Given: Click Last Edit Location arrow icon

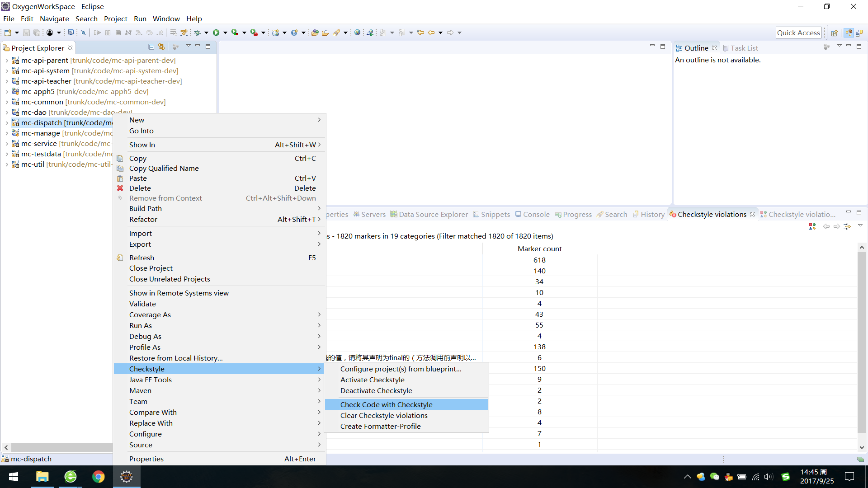Looking at the screenshot, I should pyautogui.click(x=420, y=33).
